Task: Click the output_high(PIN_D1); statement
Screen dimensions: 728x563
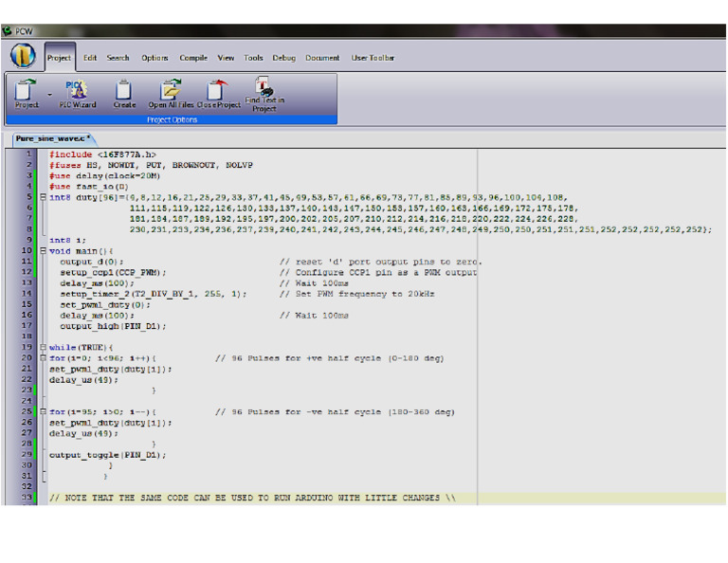Action: point(113,326)
